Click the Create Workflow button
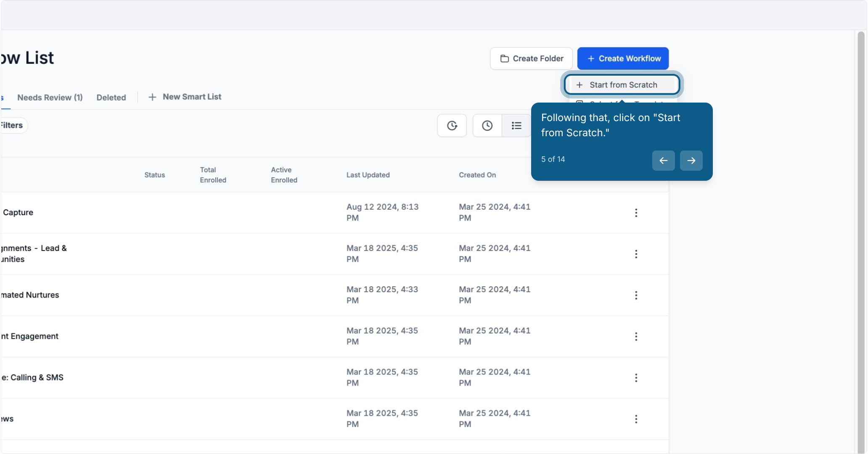 point(623,58)
